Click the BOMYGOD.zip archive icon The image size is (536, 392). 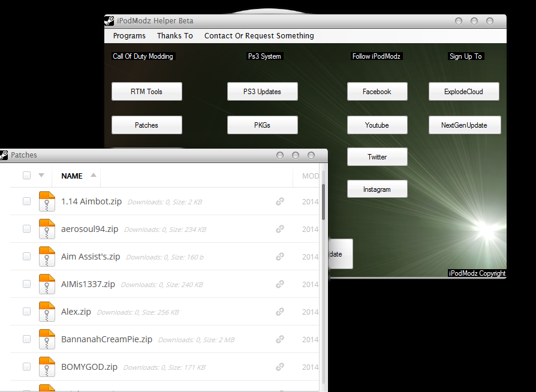[x=47, y=367]
